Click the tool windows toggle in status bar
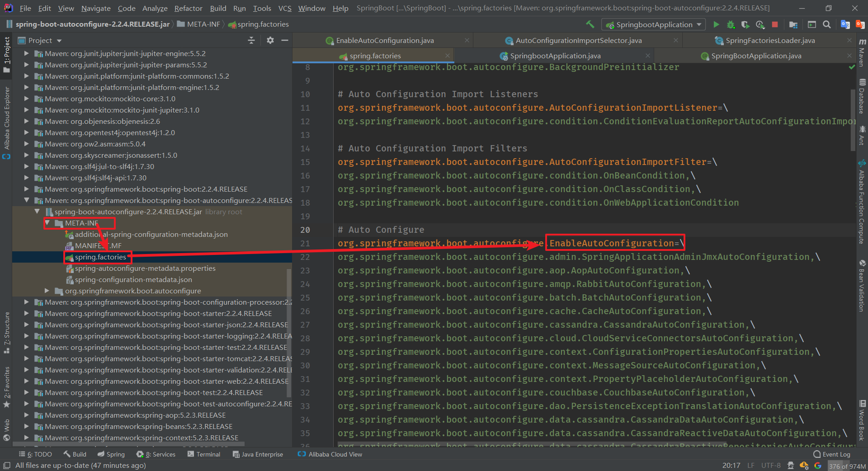The width and height of the screenshot is (868, 471). pyautogui.click(x=6, y=466)
